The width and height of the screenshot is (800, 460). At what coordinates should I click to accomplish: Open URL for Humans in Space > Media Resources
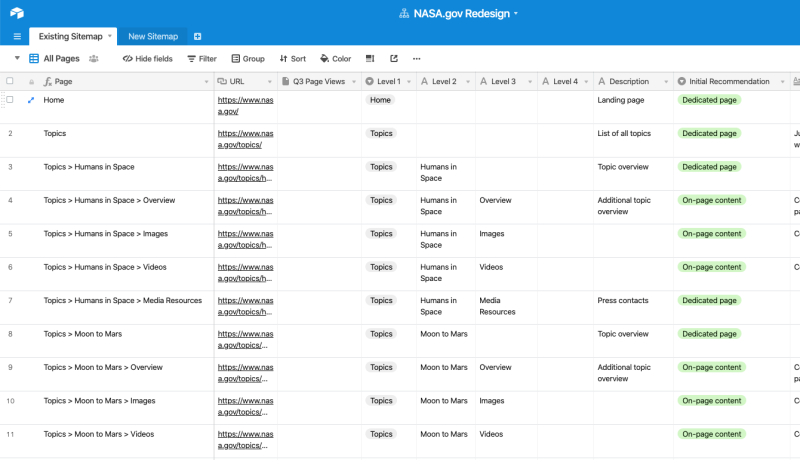245,306
